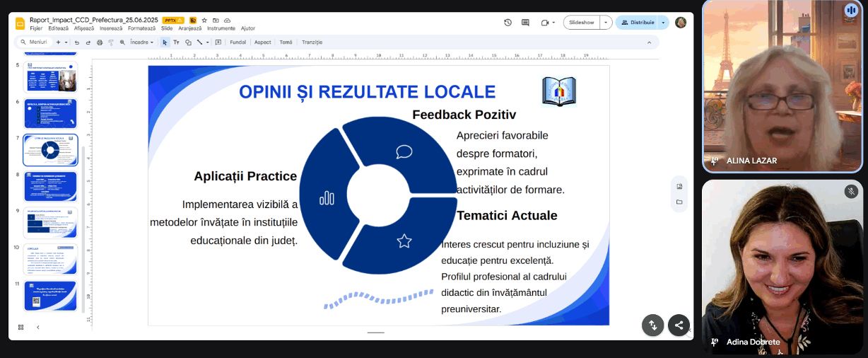Click the share icon at bottom right
Viewport: 868px width, 358px height.
click(679, 325)
